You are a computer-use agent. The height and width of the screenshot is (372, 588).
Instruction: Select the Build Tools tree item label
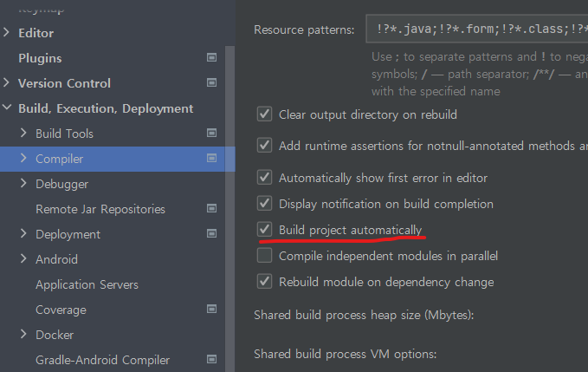[64, 134]
